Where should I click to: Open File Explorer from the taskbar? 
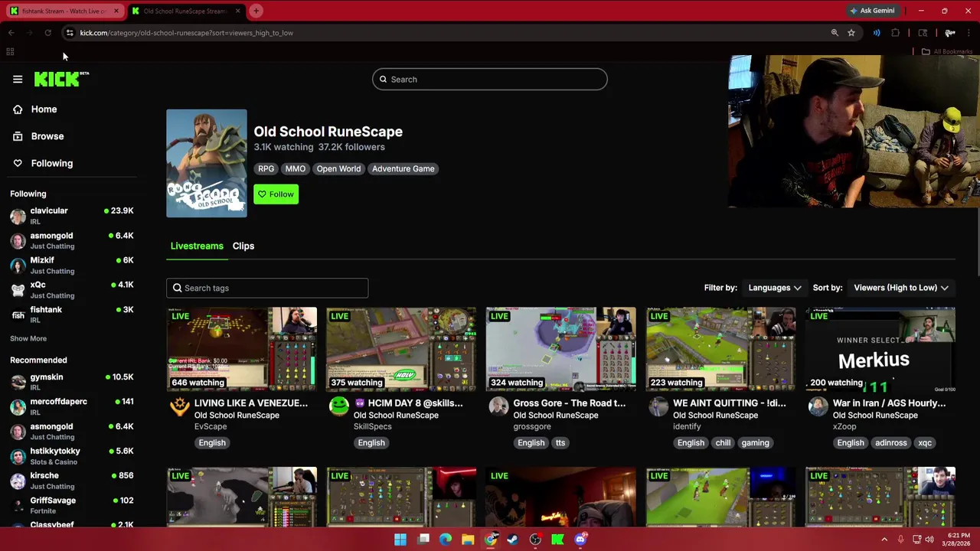point(468,540)
